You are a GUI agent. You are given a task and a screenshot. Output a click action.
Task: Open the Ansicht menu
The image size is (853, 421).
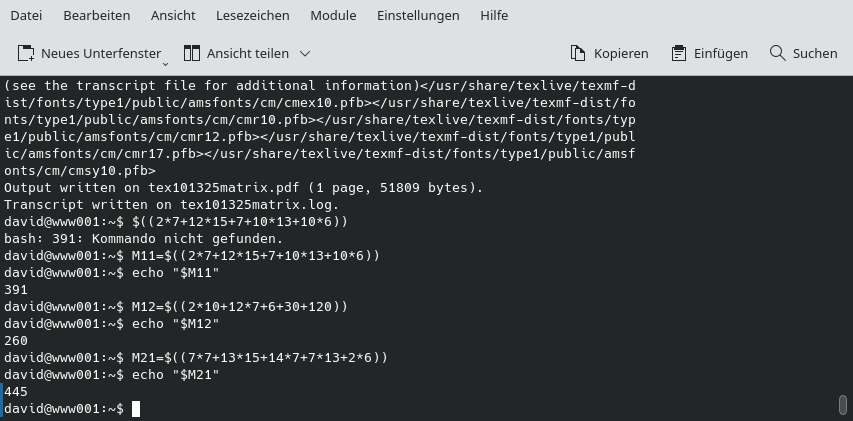173,15
